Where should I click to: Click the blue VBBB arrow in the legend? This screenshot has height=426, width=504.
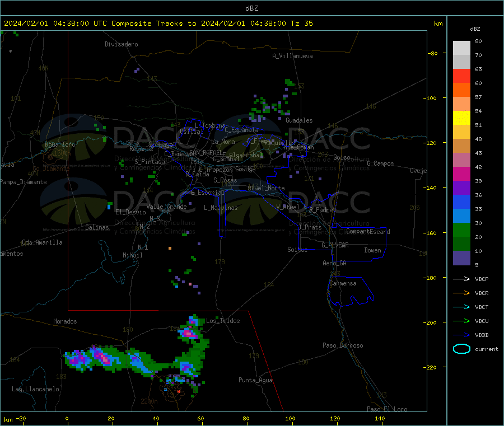coord(461,335)
